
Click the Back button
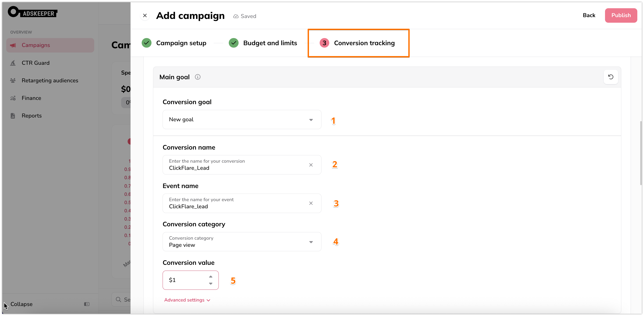pyautogui.click(x=589, y=16)
